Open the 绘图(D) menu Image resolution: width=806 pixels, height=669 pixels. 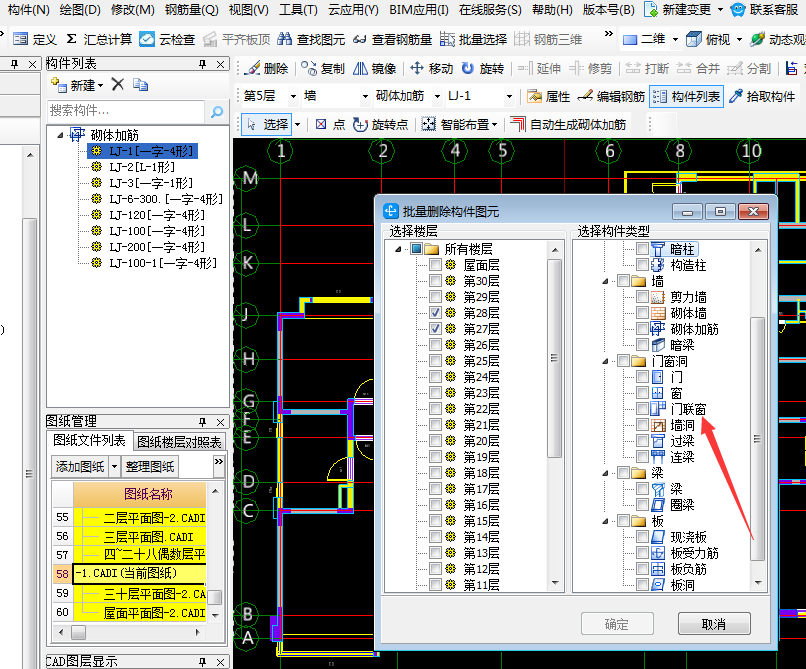(80, 9)
